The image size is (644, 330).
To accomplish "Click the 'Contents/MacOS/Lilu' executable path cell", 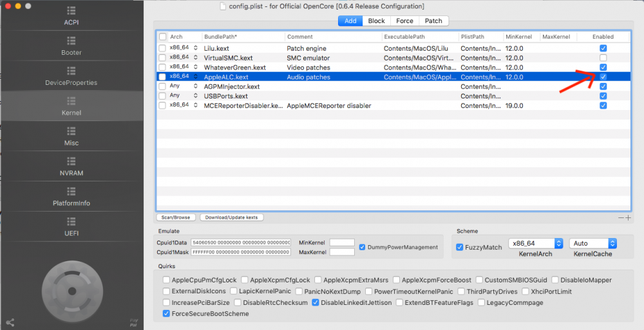I will [416, 48].
